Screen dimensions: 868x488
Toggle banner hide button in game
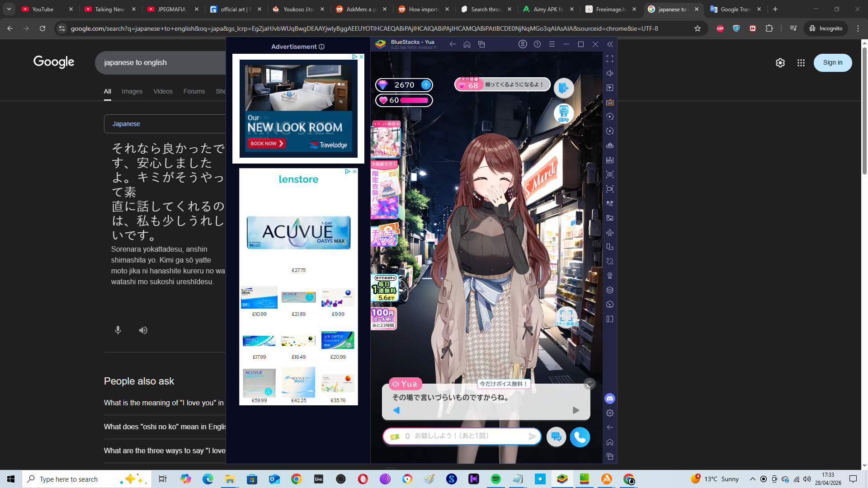(566, 316)
